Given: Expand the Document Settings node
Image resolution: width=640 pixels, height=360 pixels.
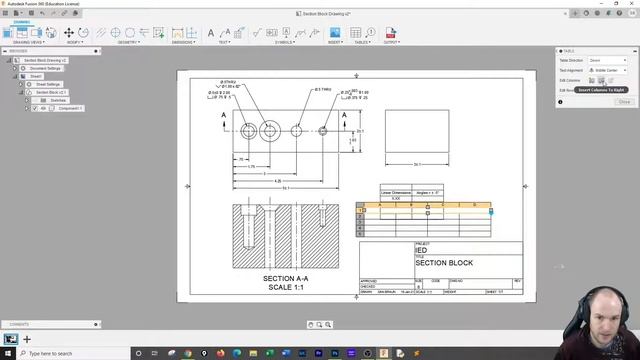Looking at the screenshot, I should click(x=15, y=68).
